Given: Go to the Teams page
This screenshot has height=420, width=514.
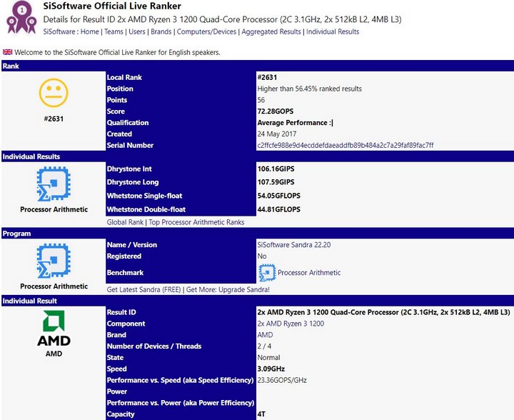Looking at the screenshot, I should tap(114, 32).
